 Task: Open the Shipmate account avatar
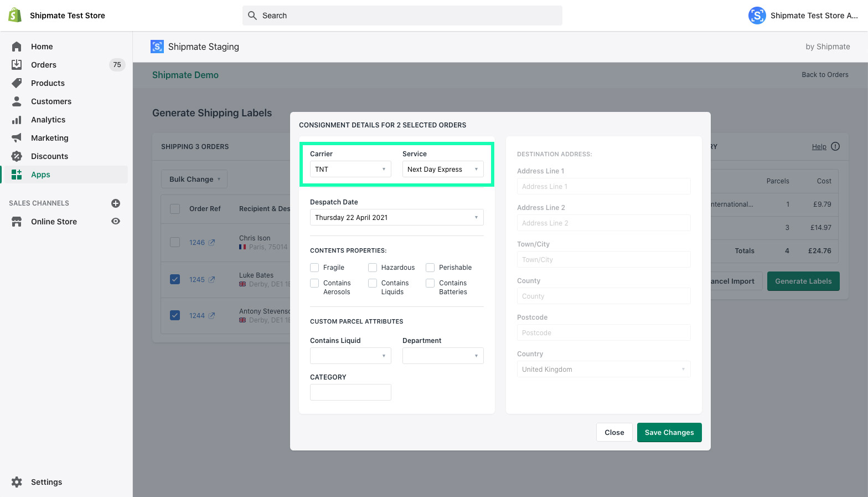click(757, 16)
